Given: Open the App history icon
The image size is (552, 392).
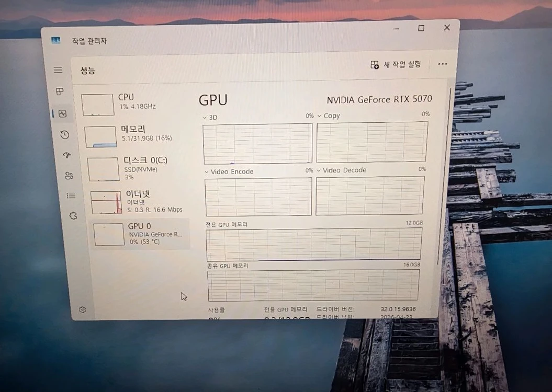Looking at the screenshot, I should [64, 135].
